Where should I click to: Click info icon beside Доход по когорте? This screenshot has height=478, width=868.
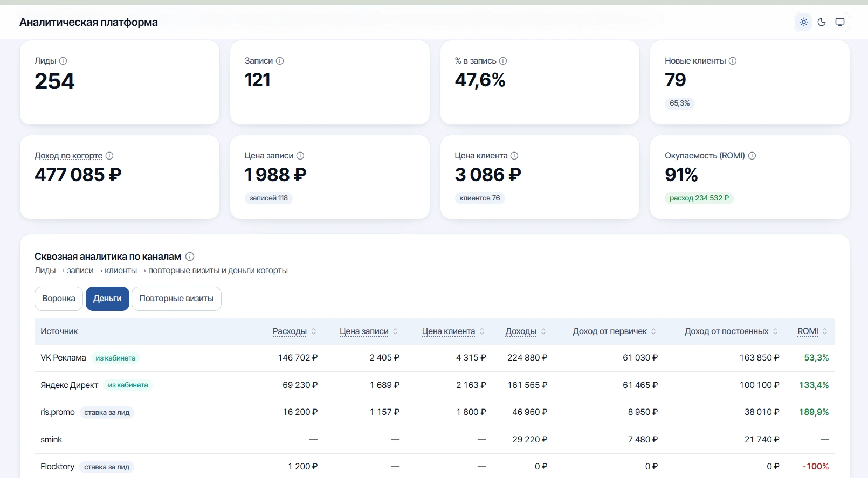pos(109,156)
